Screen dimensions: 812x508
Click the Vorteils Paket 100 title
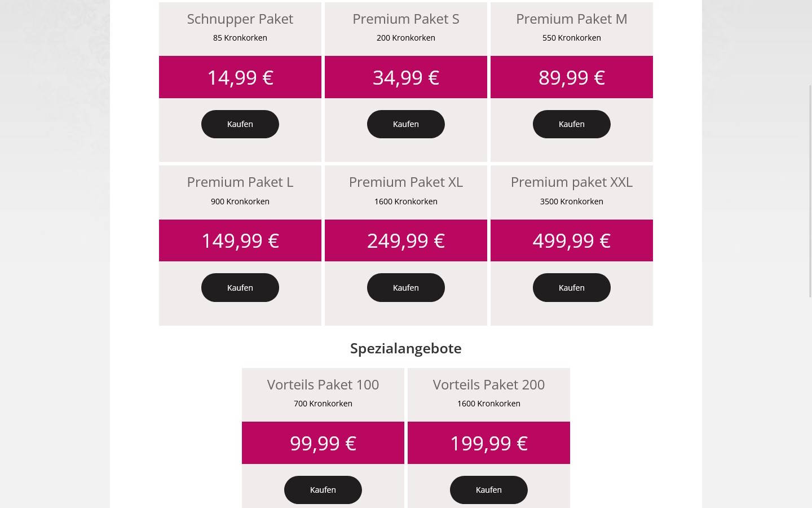(323, 384)
